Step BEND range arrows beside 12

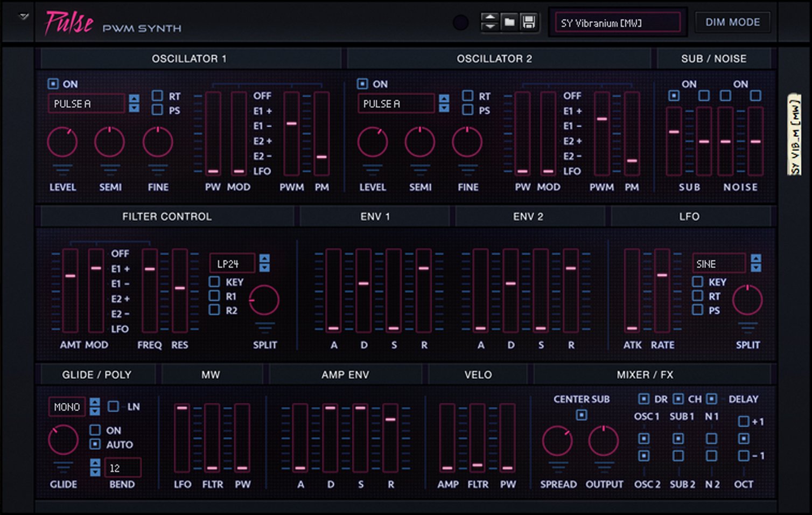pos(95,467)
